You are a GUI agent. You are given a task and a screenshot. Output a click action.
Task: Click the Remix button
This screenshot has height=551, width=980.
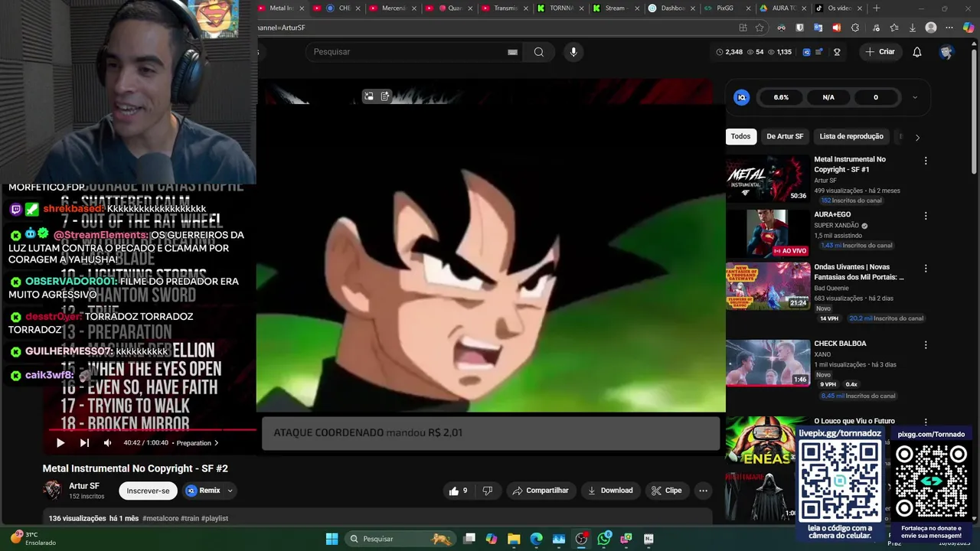tap(204, 491)
